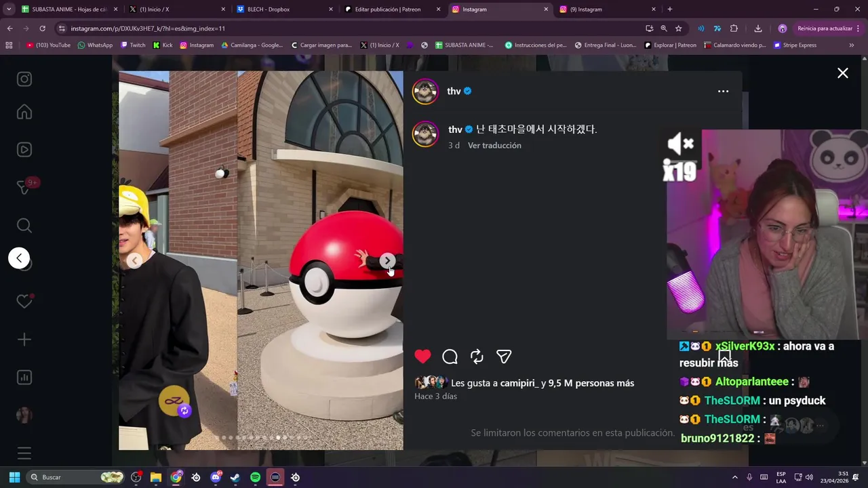Go back in browser history

pyautogui.click(x=9, y=28)
